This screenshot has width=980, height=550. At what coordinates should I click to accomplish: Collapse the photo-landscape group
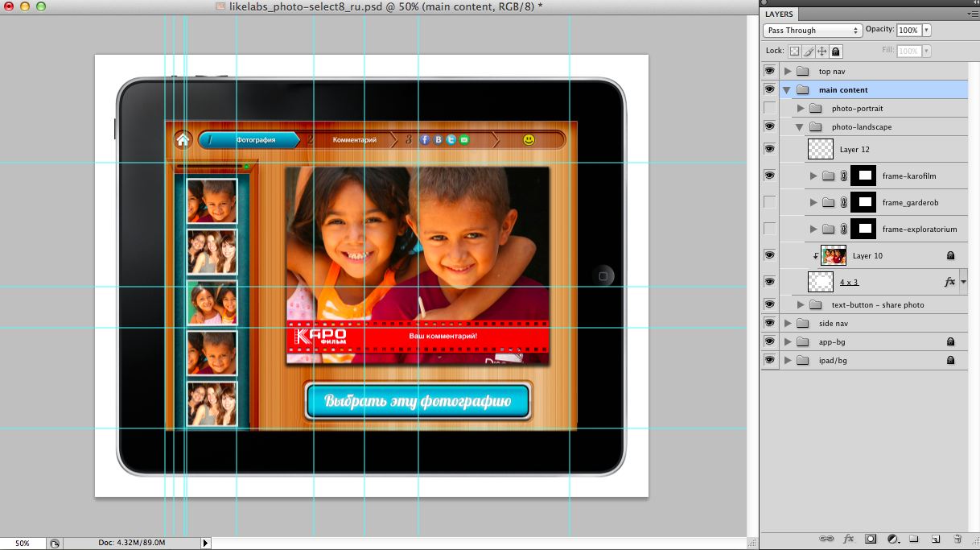click(x=800, y=127)
